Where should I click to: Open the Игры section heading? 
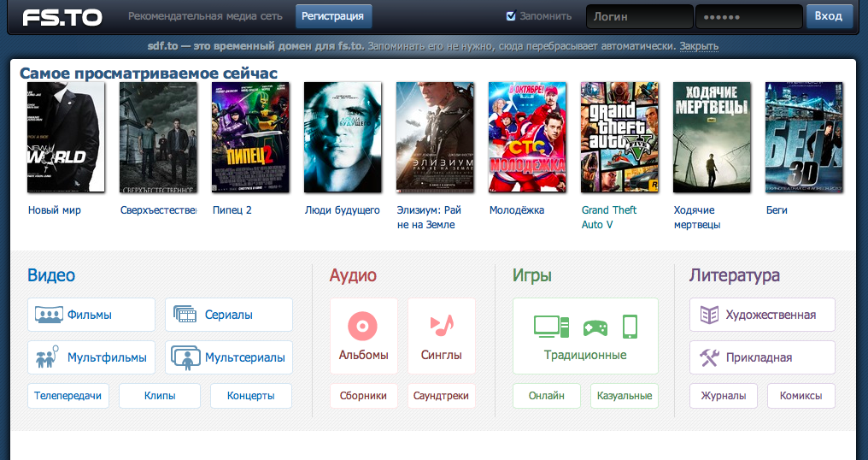pyautogui.click(x=532, y=275)
